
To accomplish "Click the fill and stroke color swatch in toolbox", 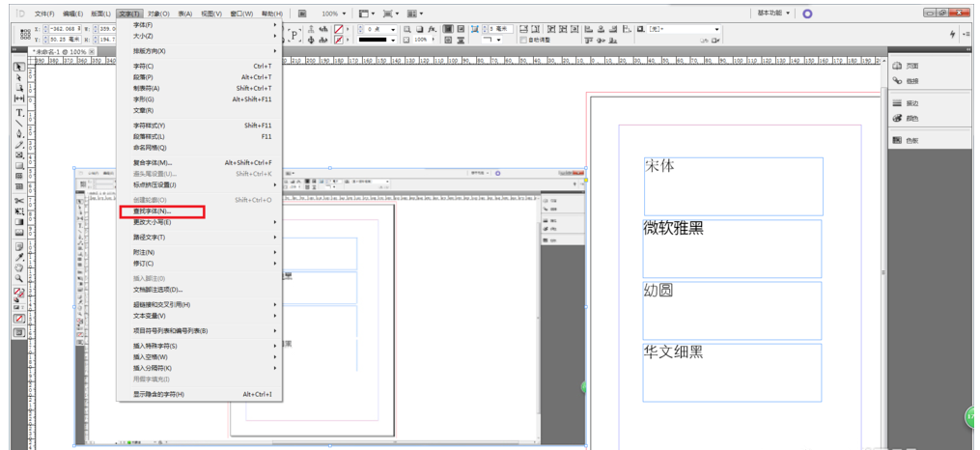I will [19, 293].
